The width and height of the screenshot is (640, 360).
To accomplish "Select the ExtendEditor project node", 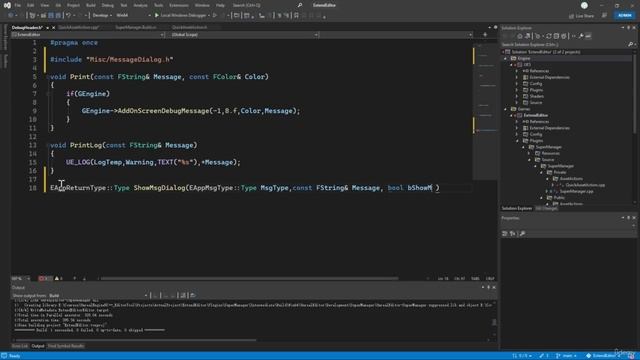I will (536, 115).
